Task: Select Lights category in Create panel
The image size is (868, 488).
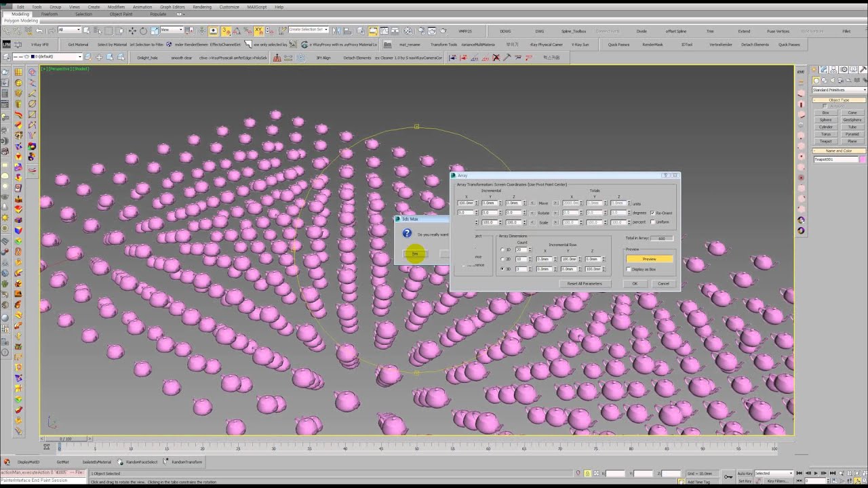Action: pos(833,80)
